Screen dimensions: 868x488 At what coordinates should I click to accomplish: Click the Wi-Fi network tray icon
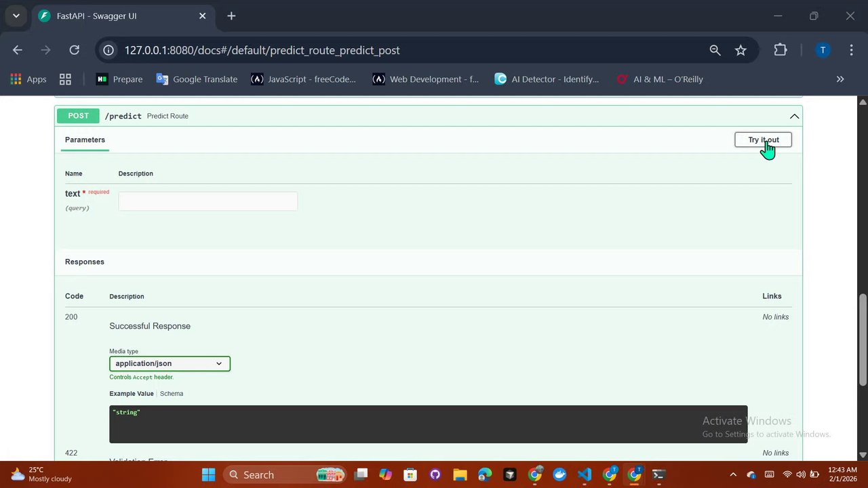(787, 474)
